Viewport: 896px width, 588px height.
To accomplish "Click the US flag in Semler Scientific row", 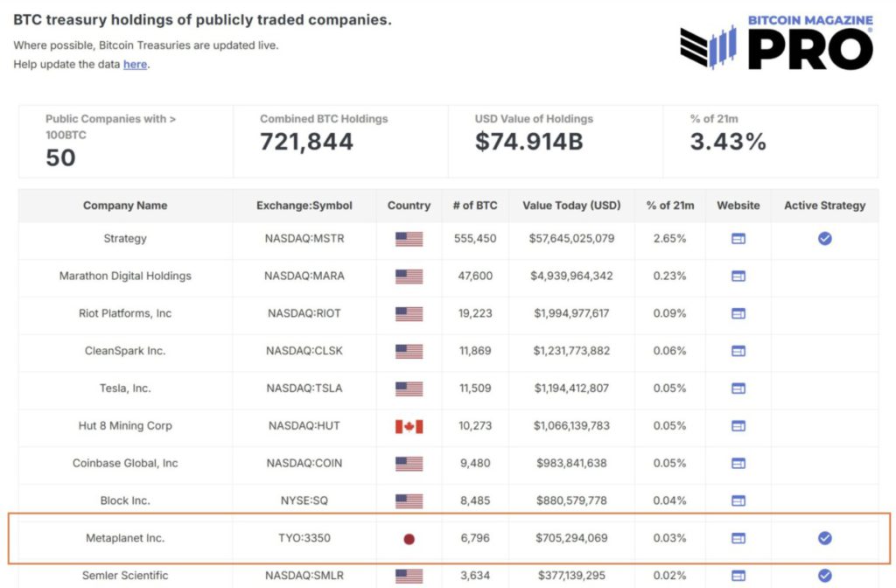I will point(409,576).
